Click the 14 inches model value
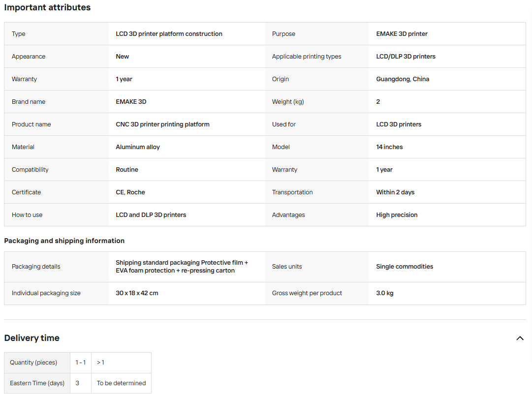This screenshot has height=399, width=532. tap(389, 147)
